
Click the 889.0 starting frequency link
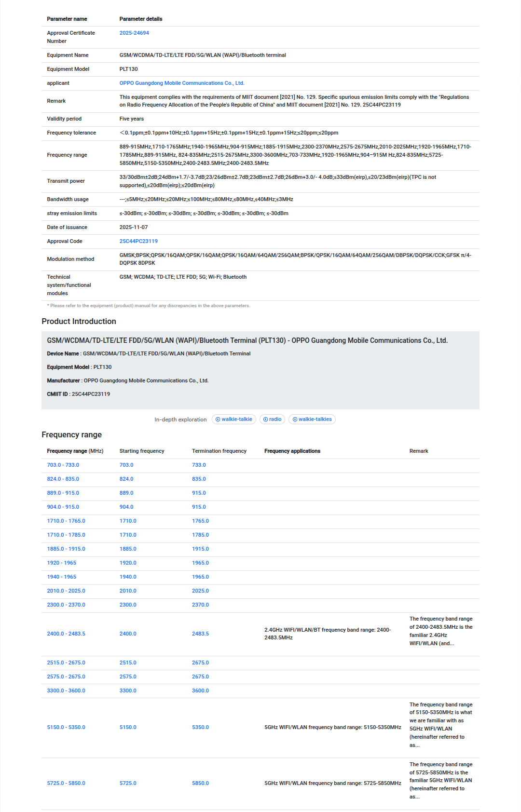(x=126, y=493)
